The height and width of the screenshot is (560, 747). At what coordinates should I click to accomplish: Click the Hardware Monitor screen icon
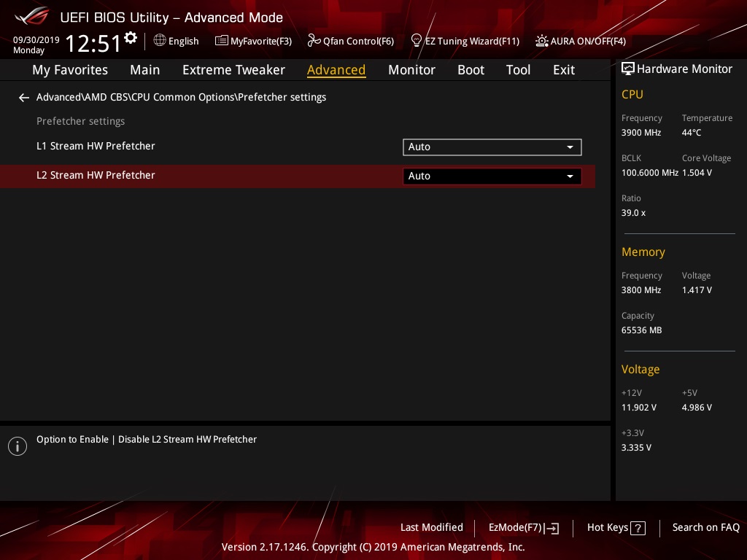628,69
